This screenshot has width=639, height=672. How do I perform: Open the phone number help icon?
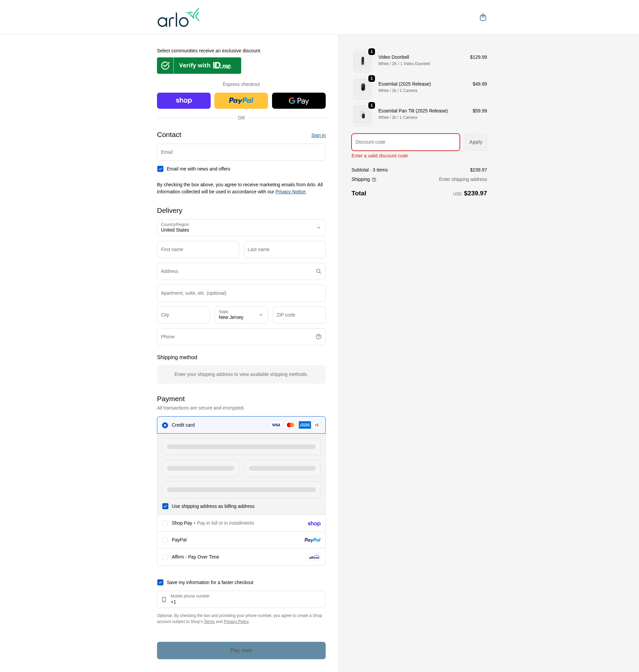(318, 337)
